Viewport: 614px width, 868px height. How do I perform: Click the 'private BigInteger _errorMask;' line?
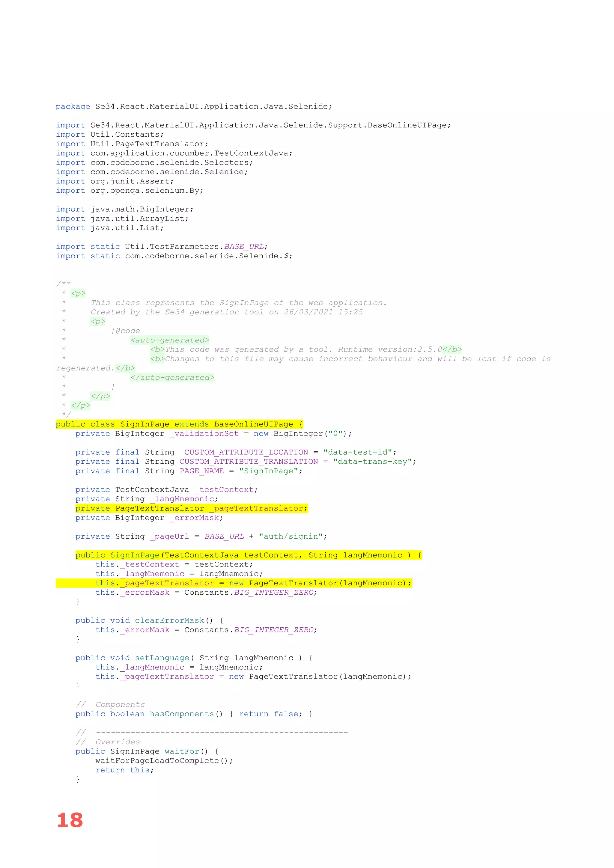[149, 518]
